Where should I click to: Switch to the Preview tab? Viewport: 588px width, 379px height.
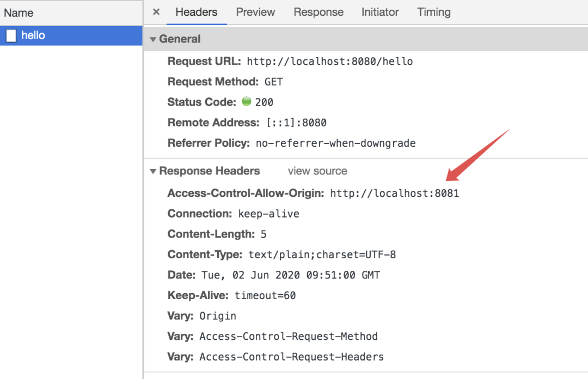point(255,12)
